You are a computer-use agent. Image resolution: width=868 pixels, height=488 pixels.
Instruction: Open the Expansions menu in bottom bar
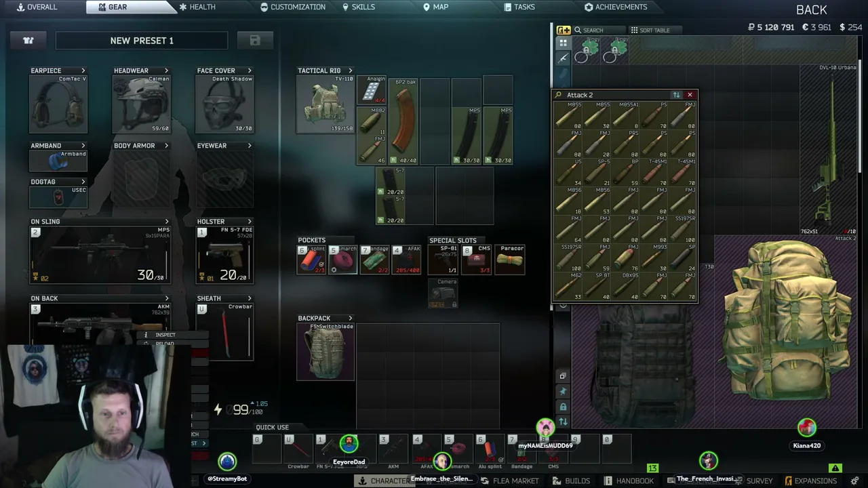point(810,481)
